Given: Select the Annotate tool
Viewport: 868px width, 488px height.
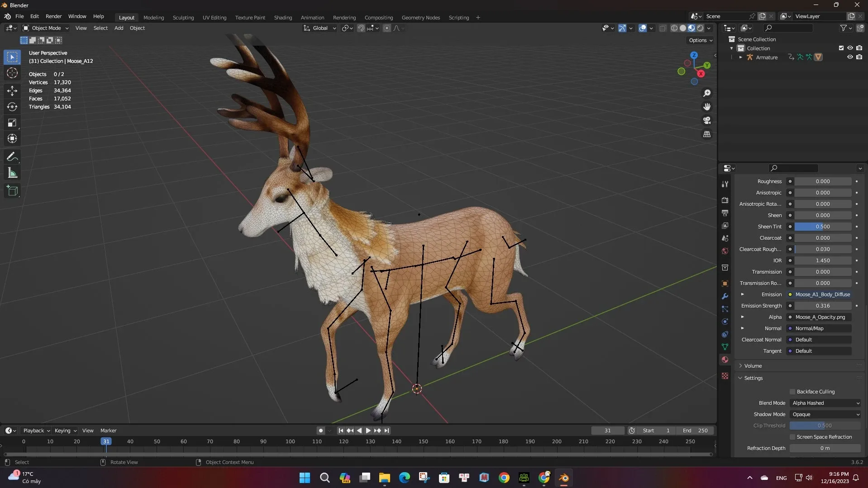Looking at the screenshot, I should coord(12,156).
